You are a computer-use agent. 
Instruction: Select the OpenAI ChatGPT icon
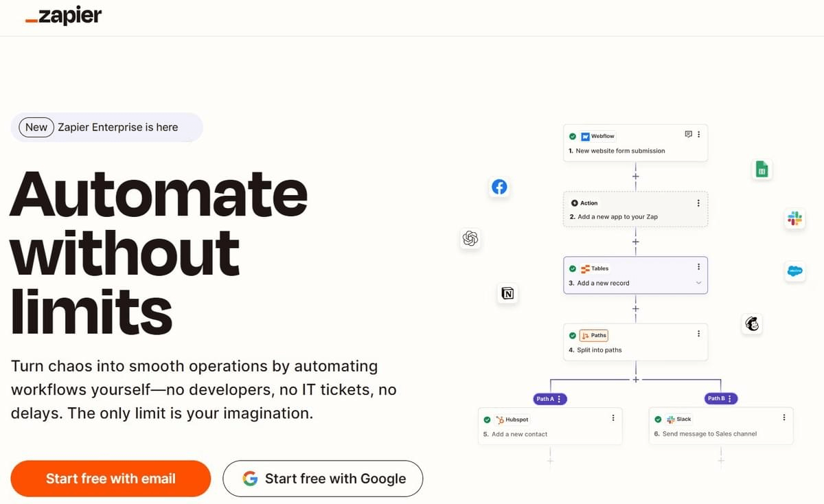pyautogui.click(x=470, y=238)
